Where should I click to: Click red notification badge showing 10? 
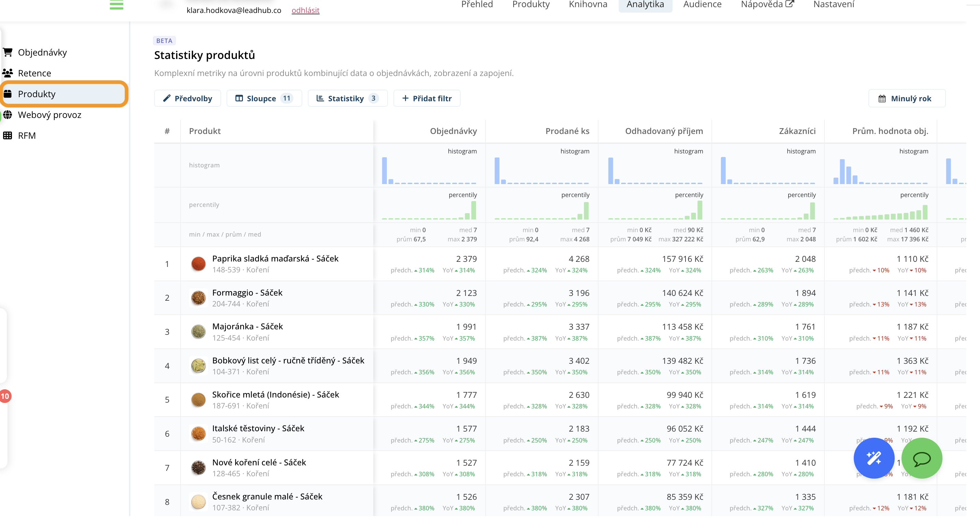[5, 396]
